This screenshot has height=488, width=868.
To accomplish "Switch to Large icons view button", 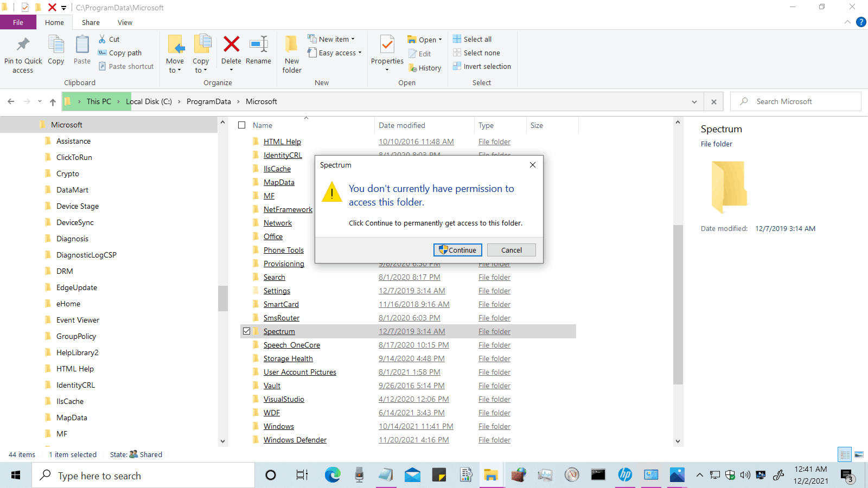I will (x=859, y=454).
